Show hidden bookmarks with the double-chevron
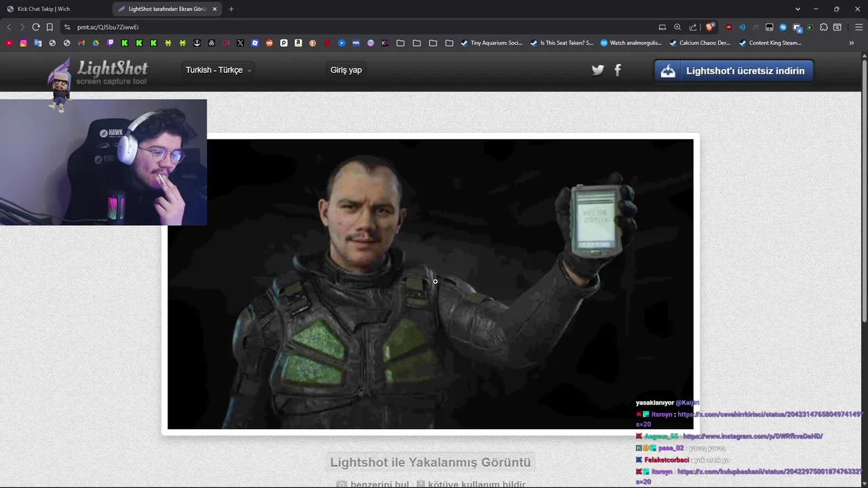Viewport: 868px width, 488px height. point(852,43)
